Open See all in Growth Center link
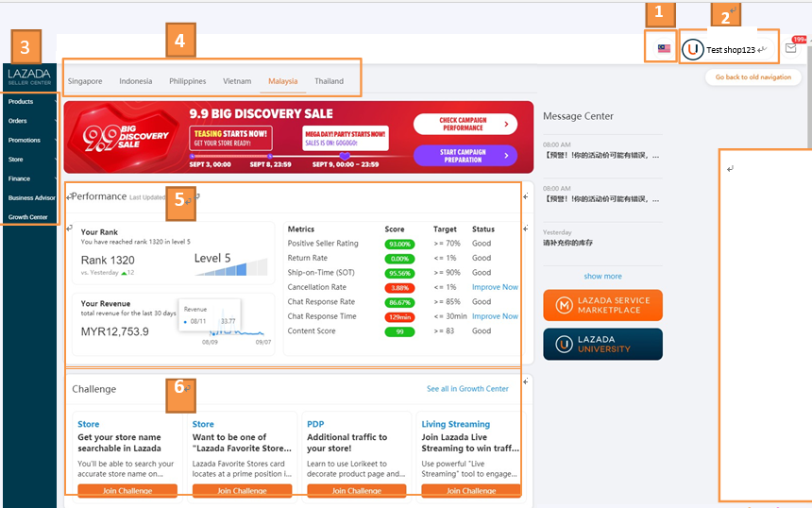Image resolution: width=812 pixels, height=508 pixels. [x=467, y=388]
